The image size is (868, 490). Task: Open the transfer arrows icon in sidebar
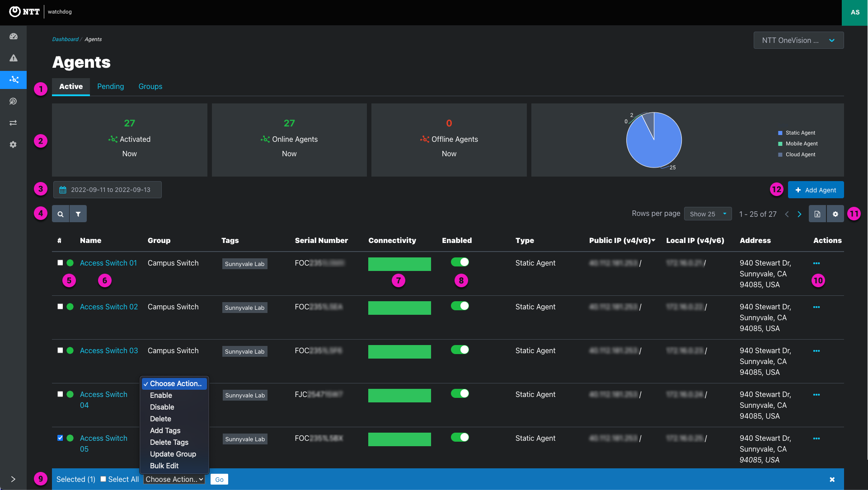pyautogui.click(x=14, y=123)
